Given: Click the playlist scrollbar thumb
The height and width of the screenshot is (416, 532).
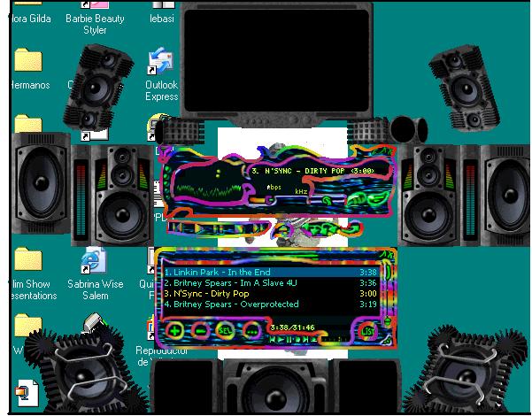Looking at the screenshot, I should click(388, 273).
